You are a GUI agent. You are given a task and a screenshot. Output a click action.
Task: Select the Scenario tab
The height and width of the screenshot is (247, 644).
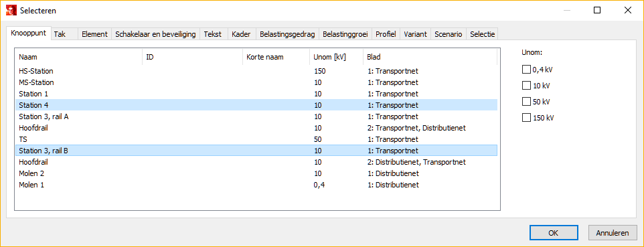point(449,35)
